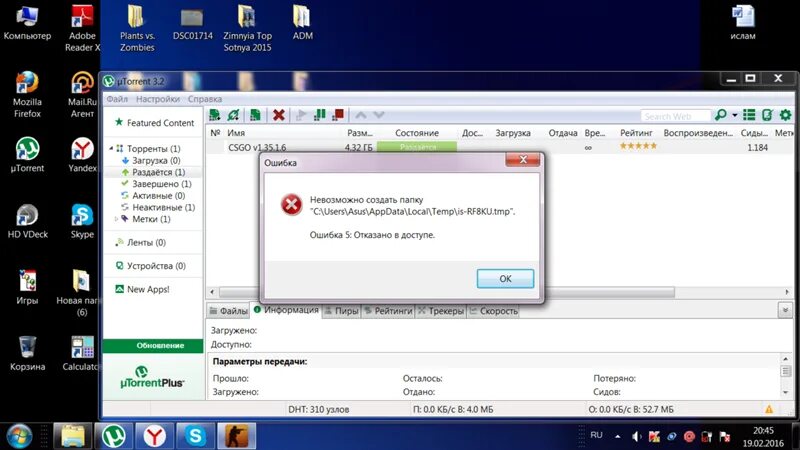Click the up arrow of info pane scrollbar
The width and height of the screenshot is (800, 450).
786,359
